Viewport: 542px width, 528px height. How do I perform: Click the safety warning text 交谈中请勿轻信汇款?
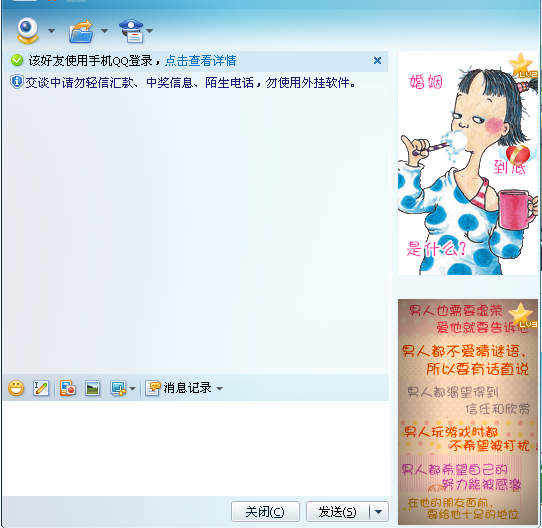[x=190, y=83]
